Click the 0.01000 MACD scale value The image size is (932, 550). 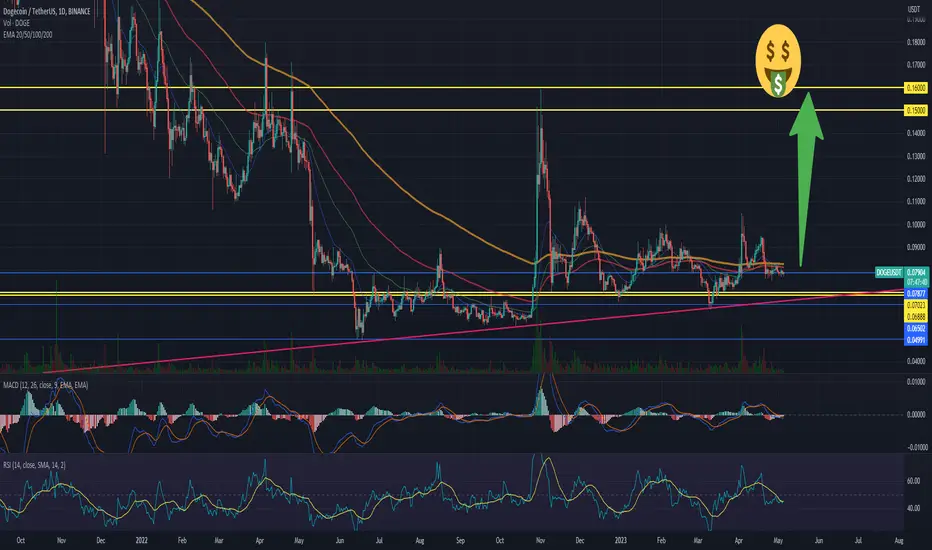click(x=916, y=382)
